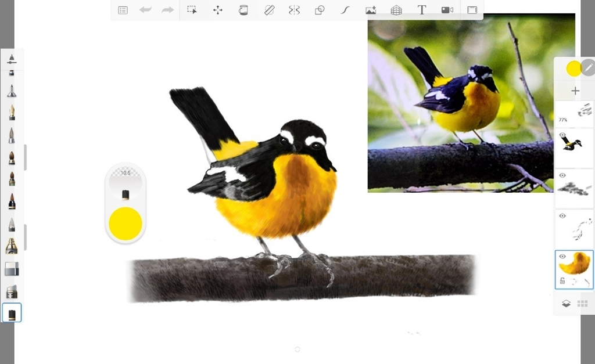Tap the brush icon inside the puck
Image resolution: width=595 pixels, height=364 pixels.
[126, 195]
